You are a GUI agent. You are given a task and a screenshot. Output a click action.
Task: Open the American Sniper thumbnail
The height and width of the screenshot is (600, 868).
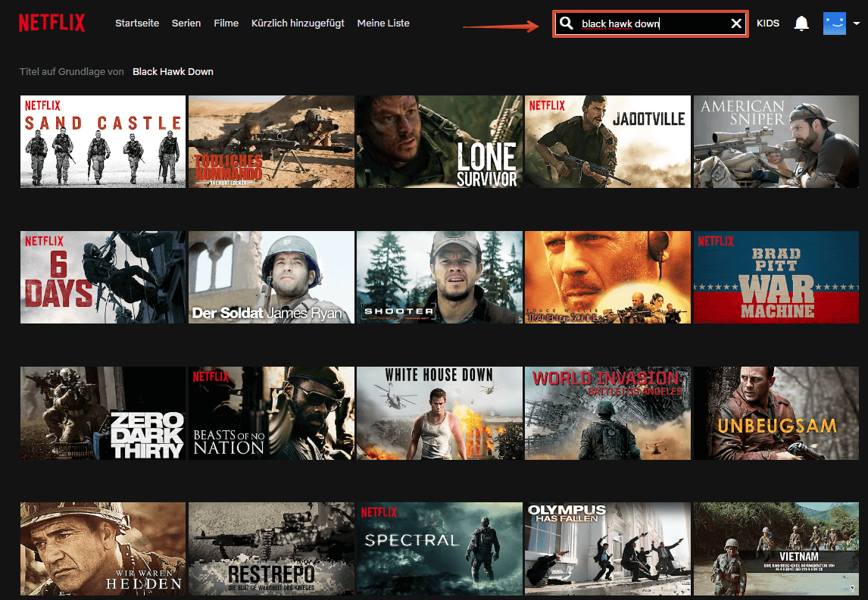point(776,142)
